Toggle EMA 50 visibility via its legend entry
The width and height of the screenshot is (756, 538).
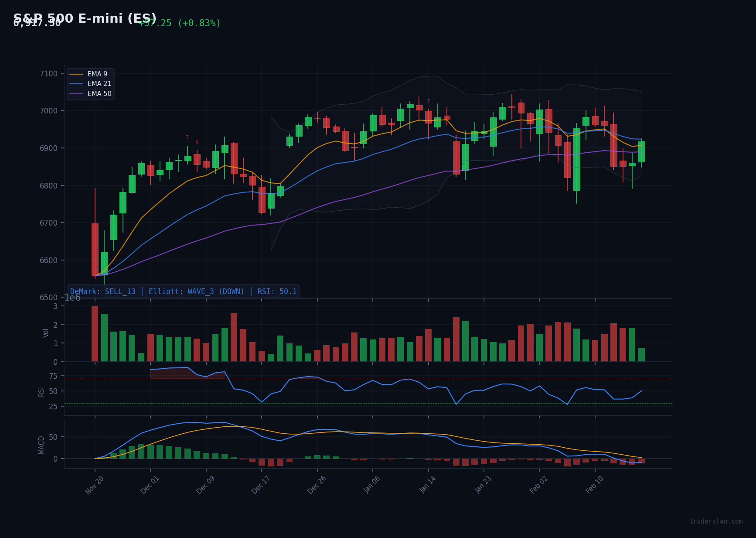point(99,94)
